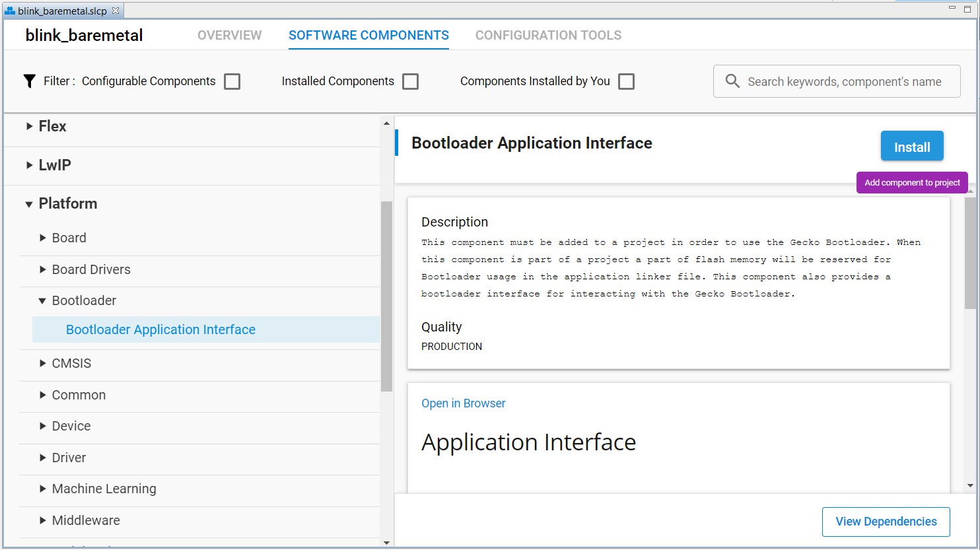Viewport: 980px width, 550px height.
Task: Open the Application Interface in browser
Action: (463, 403)
